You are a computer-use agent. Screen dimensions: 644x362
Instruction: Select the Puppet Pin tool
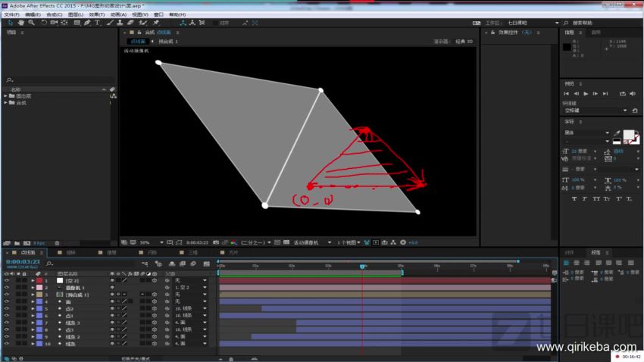[x=156, y=23]
